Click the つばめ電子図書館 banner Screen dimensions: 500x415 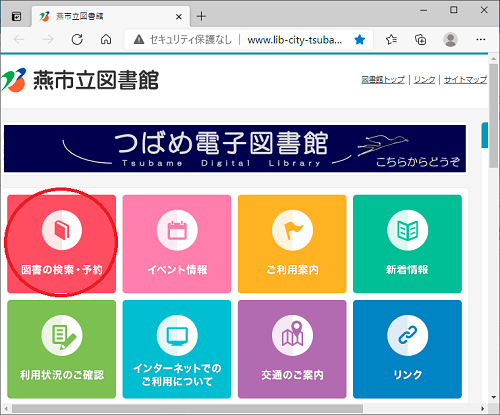235,149
